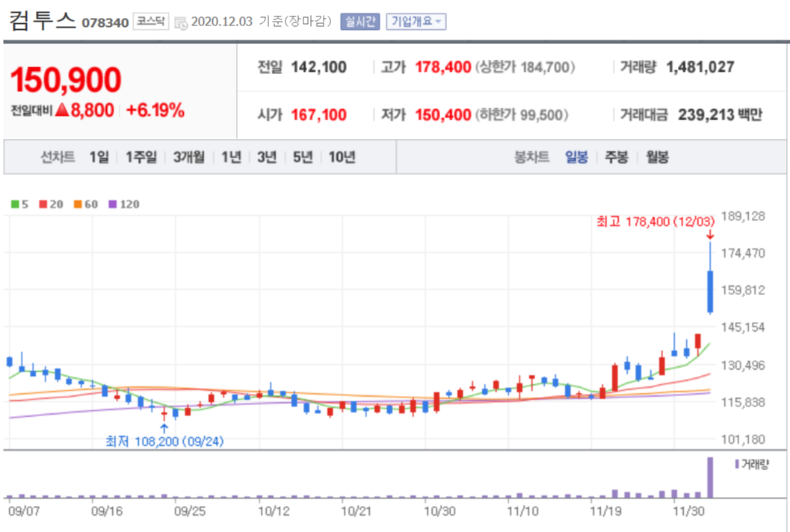
Task: Click the 저가 150,400 low price
Action: 443,115
